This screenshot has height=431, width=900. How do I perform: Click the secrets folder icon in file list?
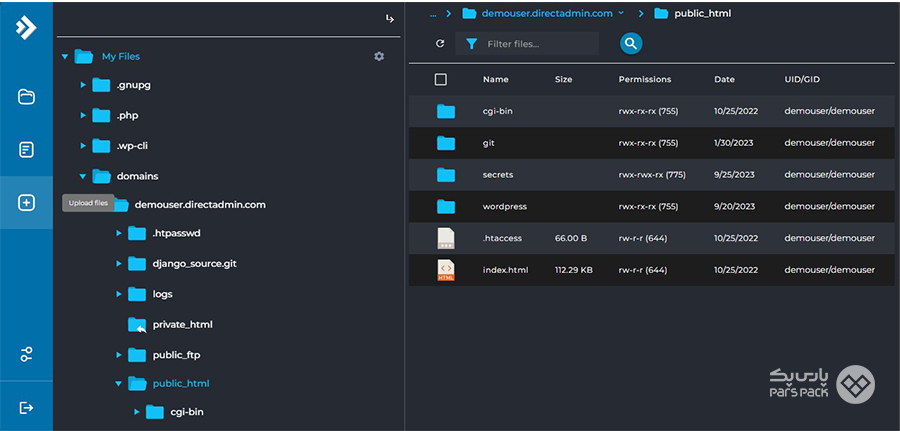[x=445, y=175]
